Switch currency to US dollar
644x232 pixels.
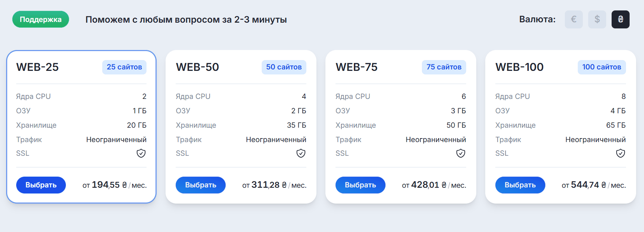[x=597, y=19]
